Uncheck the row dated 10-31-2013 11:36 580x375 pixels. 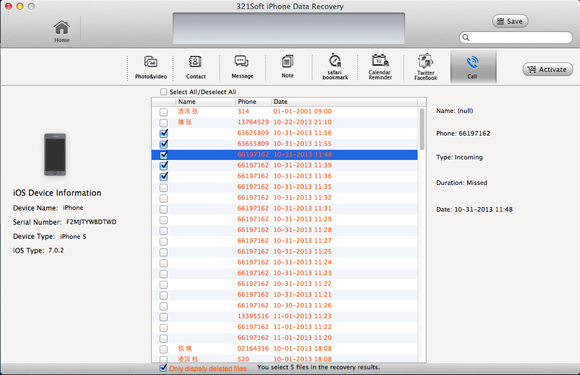[x=163, y=176]
